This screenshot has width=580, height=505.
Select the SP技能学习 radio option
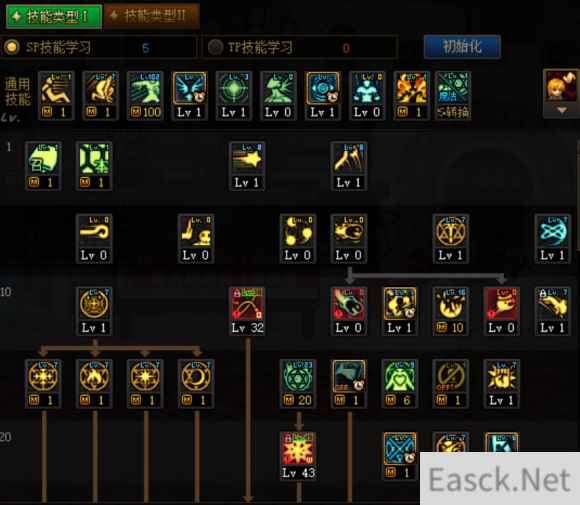coord(12,47)
